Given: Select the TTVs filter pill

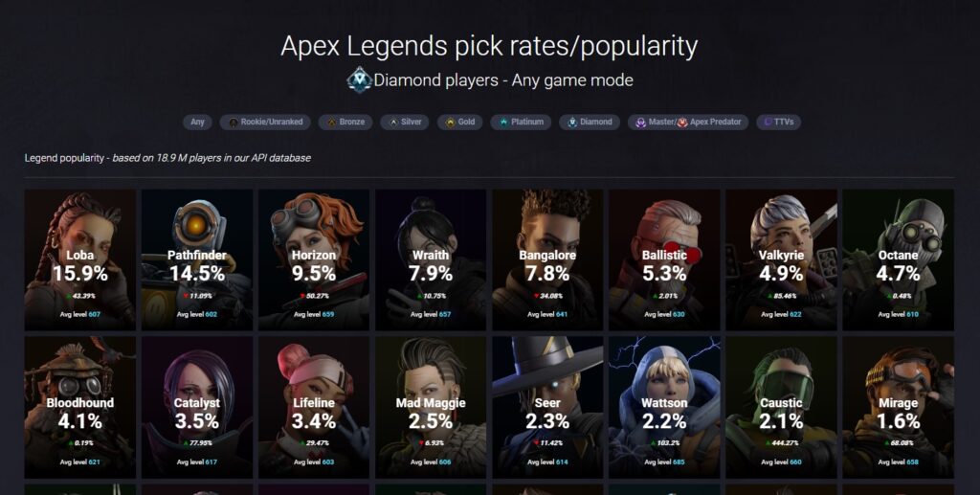Looking at the screenshot, I should pyautogui.click(x=778, y=122).
